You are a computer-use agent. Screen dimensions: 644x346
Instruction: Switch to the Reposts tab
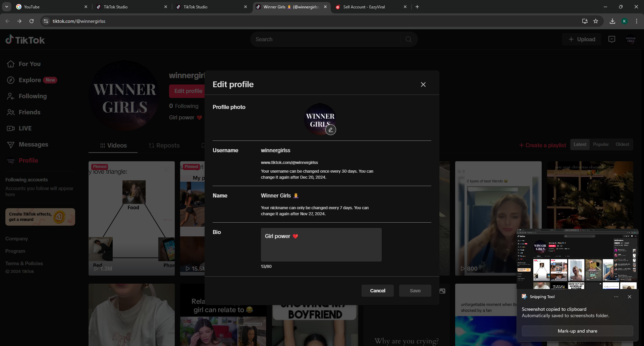(x=164, y=145)
